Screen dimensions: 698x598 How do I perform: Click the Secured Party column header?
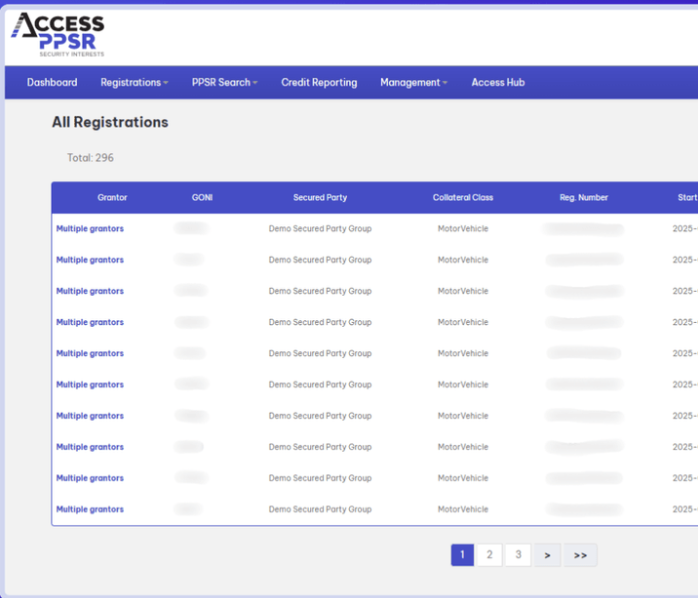(x=320, y=197)
